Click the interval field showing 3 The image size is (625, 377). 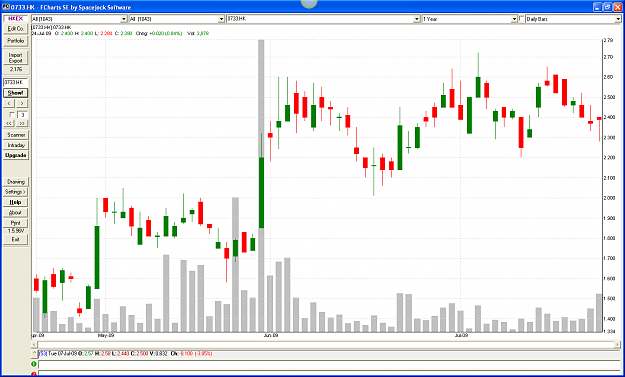click(23, 115)
